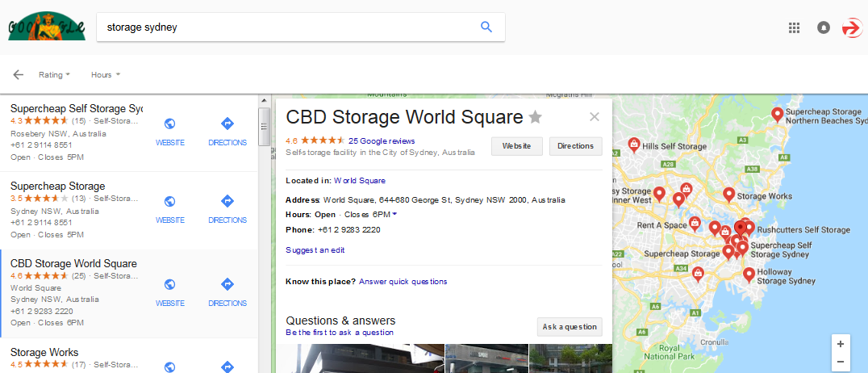The height and width of the screenshot is (373, 868).
Task: Click the Directions button in details panel
Action: pos(576,146)
